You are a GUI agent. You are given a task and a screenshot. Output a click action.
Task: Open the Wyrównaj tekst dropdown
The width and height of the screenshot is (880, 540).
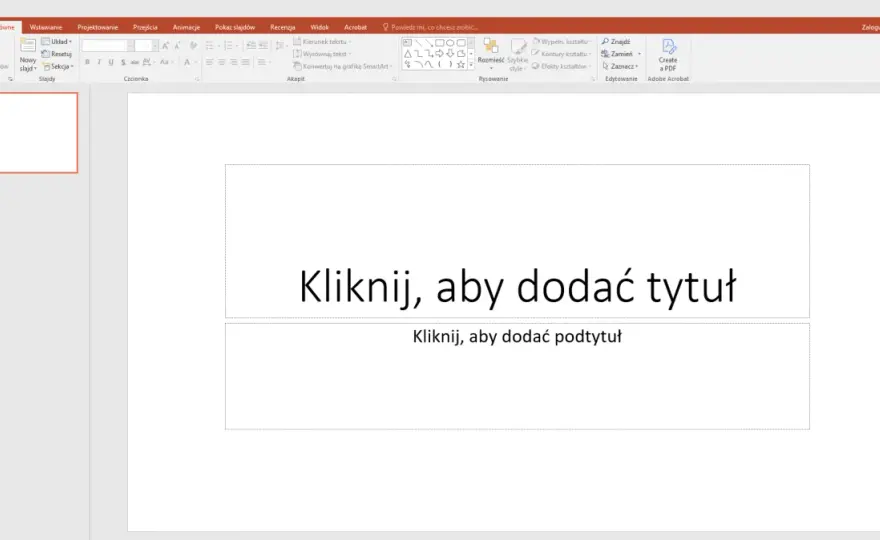322,54
